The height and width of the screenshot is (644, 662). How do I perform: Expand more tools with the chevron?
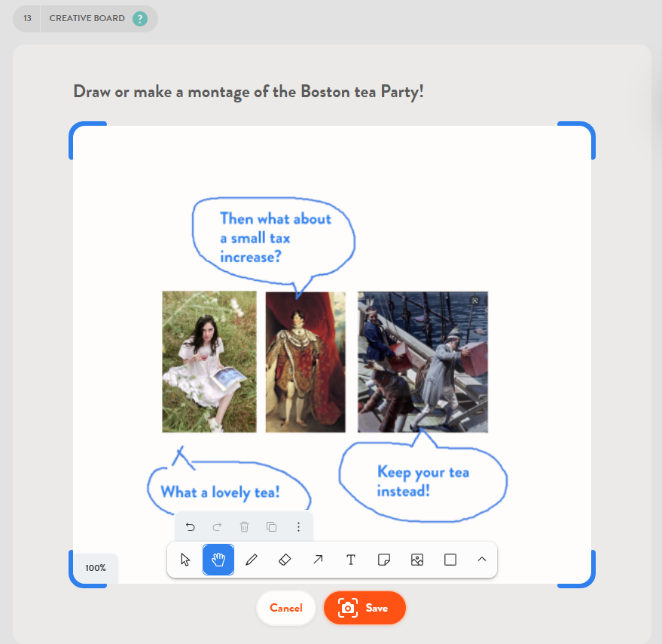coord(482,560)
